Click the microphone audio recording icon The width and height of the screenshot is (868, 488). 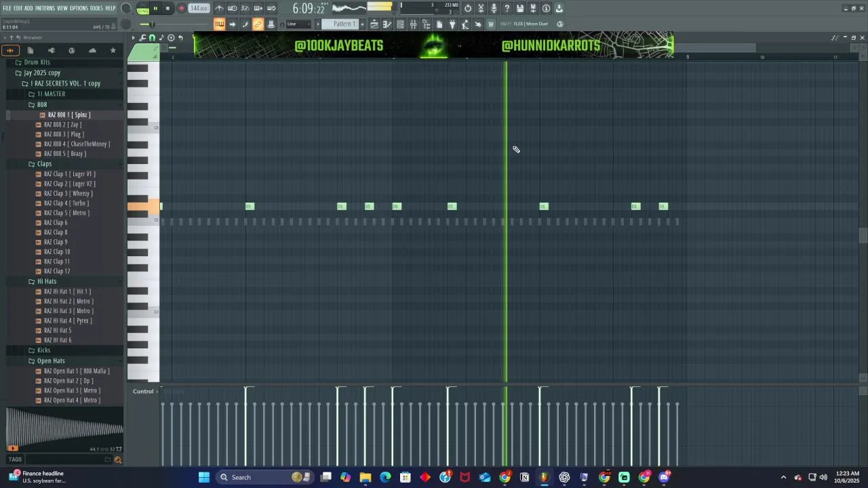[x=494, y=8]
